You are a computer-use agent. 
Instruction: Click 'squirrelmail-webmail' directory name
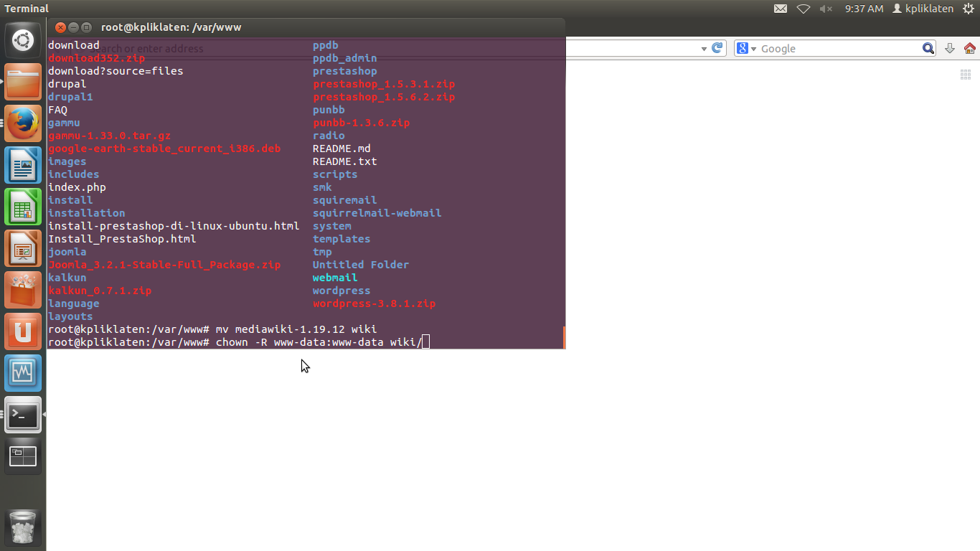point(377,213)
